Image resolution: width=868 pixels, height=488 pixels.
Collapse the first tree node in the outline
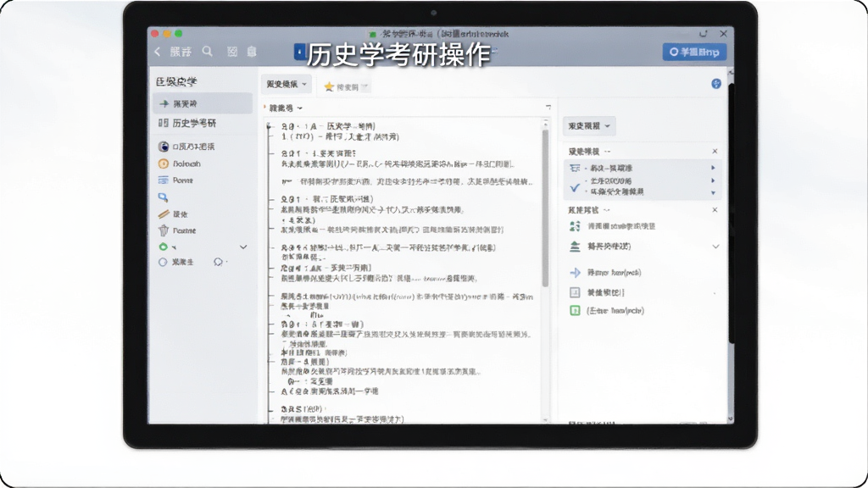click(269, 127)
